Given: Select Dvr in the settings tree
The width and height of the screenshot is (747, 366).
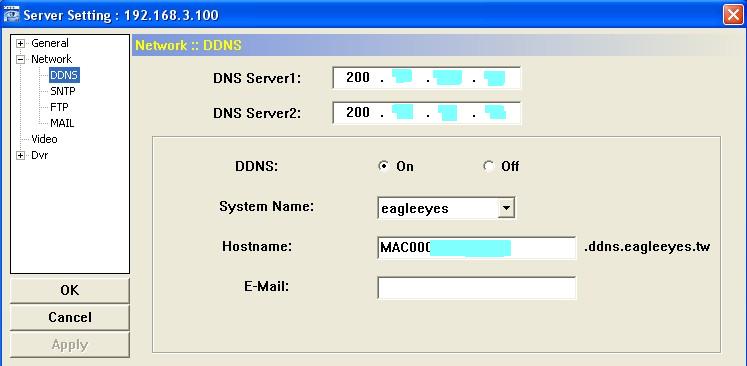Looking at the screenshot, I should point(40,155).
